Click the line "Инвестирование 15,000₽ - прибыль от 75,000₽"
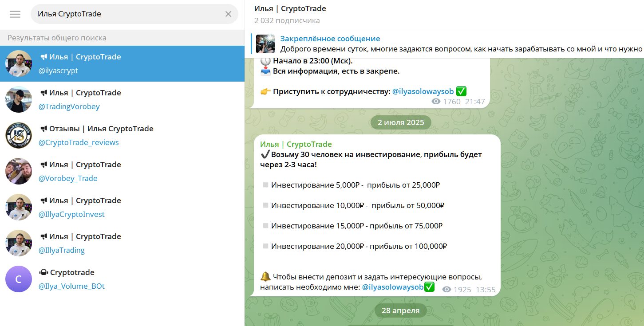644x326 pixels. coord(357,226)
